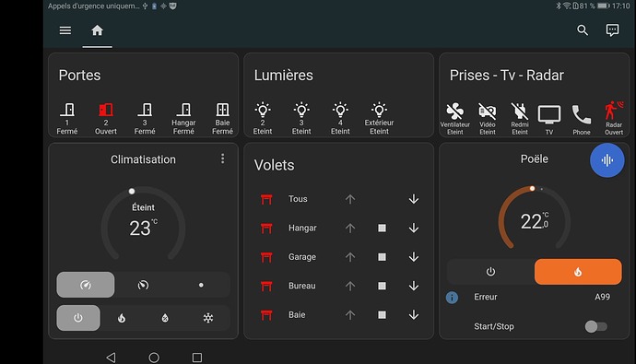Tap the Garage shutter icon

tap(266, 257)
